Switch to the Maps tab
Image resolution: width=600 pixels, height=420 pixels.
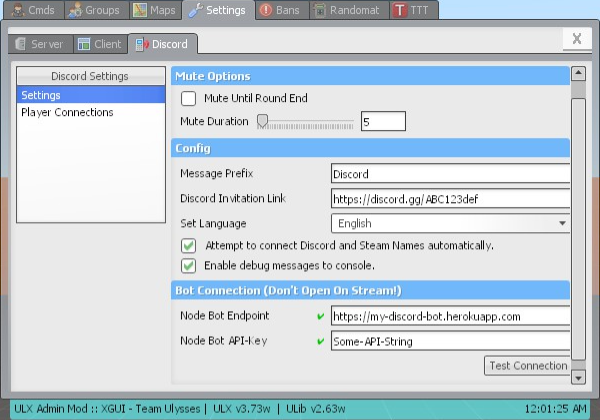(155, 10)
